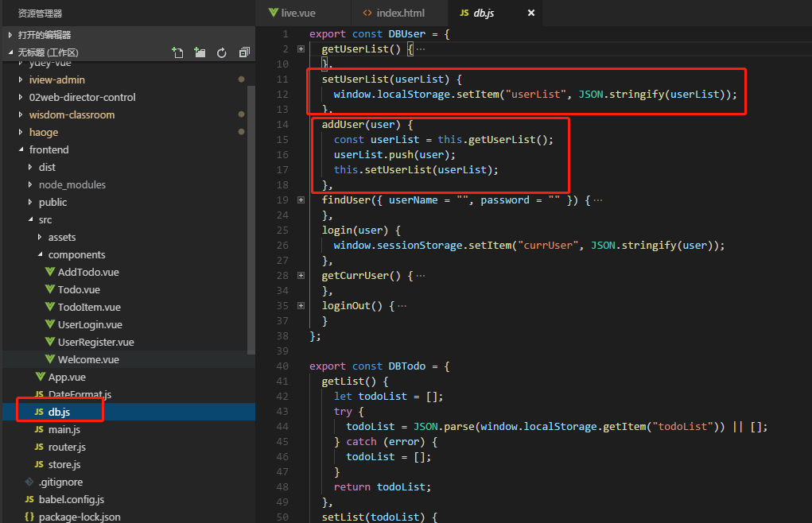Unfold the loginOut function at line 35
Image resolution: width=812 pixels, height=523 pixels.
point(301,306)
